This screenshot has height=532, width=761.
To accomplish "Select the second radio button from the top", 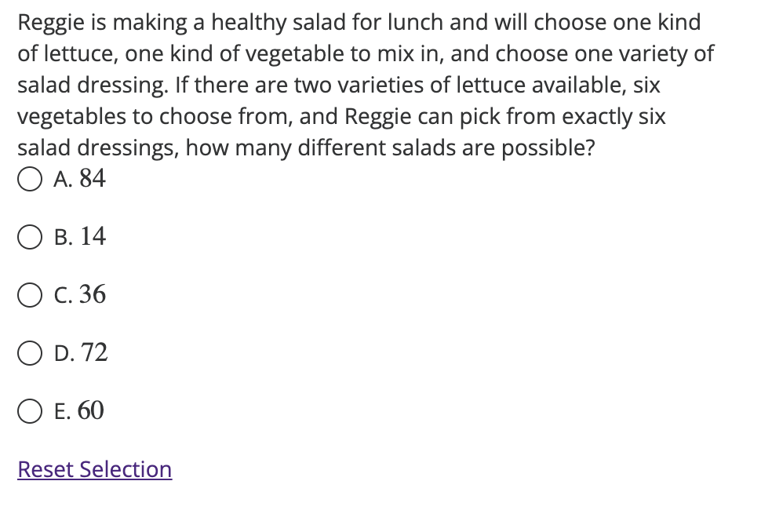I will click(x=29, y=237).
